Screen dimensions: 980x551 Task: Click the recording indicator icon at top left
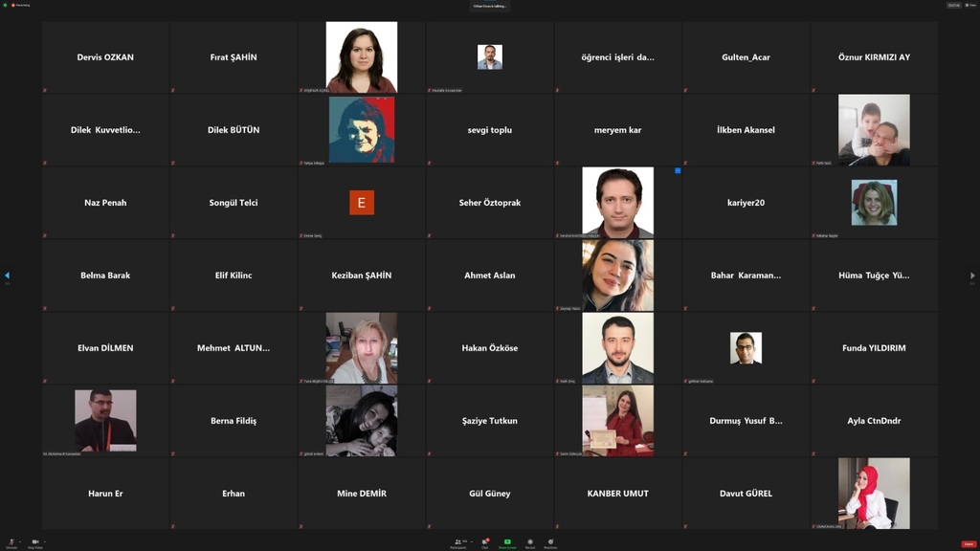(12, 5)
